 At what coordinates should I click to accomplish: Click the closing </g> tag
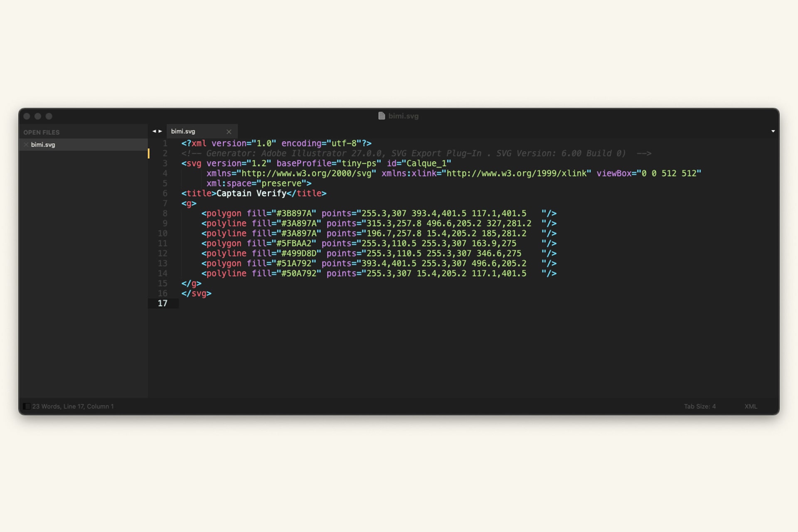(x=191, y=283)
